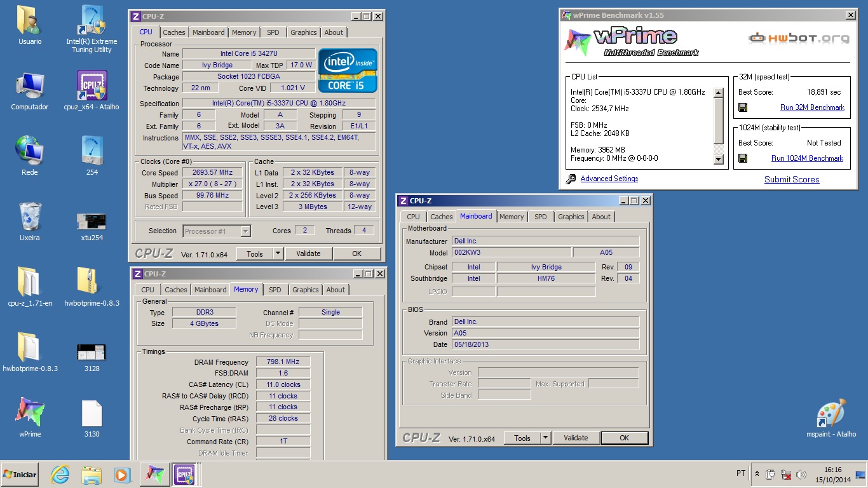Open Intel Extreme Tuning Utility shortcut
This screenshot has height=488, width=868.
coord(92,29)
